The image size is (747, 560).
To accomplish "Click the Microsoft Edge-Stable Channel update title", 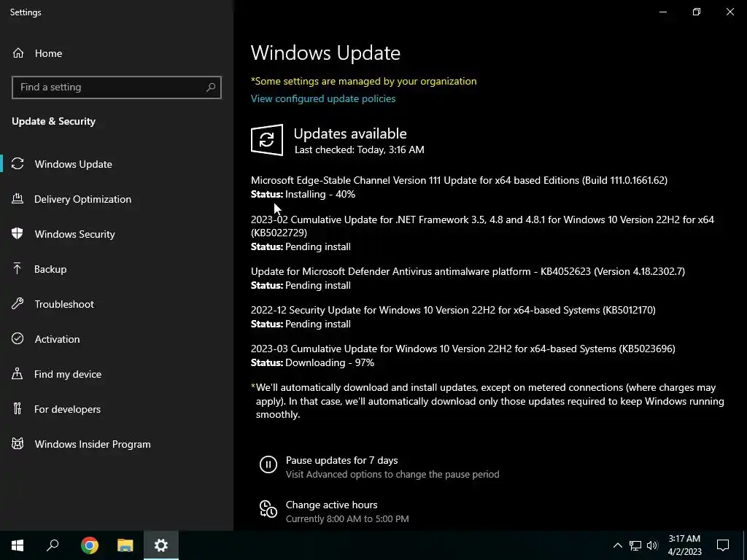I will point(459,180).
